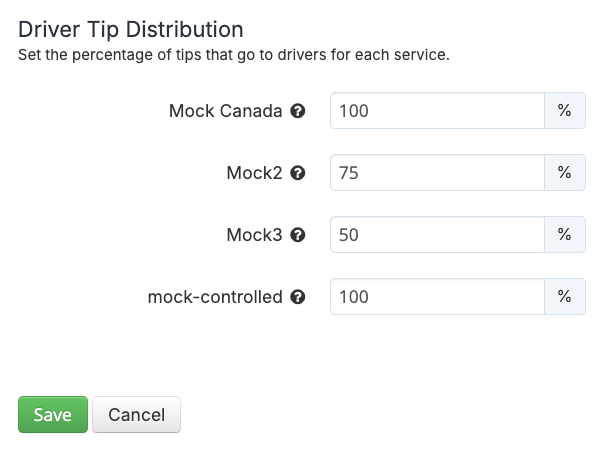Click the mock-controlled label text
Image resolution: width=609 pixels, height=452 pixels.
tap(215, 297)
